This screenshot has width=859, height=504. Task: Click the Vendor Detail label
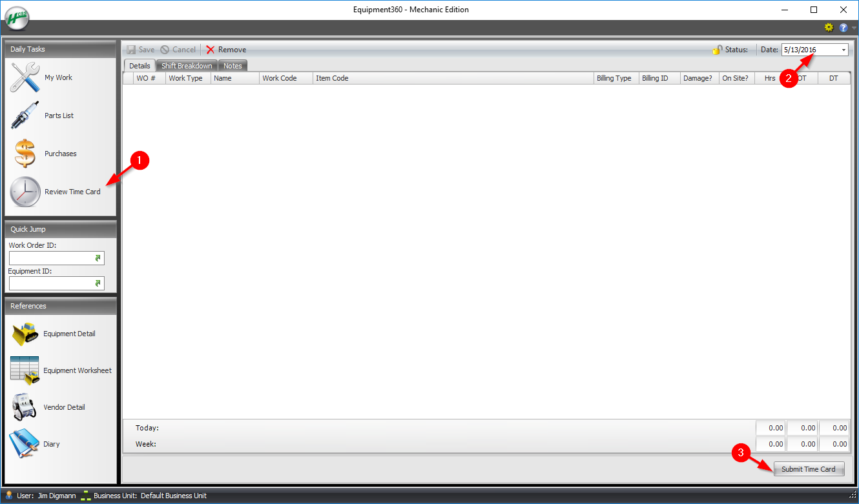[x=64, y=407]
